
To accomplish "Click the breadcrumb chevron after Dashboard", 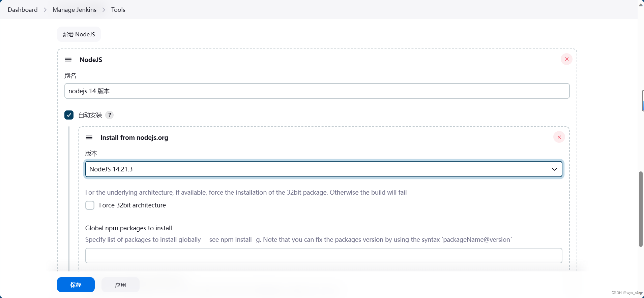I will [45, 10].
